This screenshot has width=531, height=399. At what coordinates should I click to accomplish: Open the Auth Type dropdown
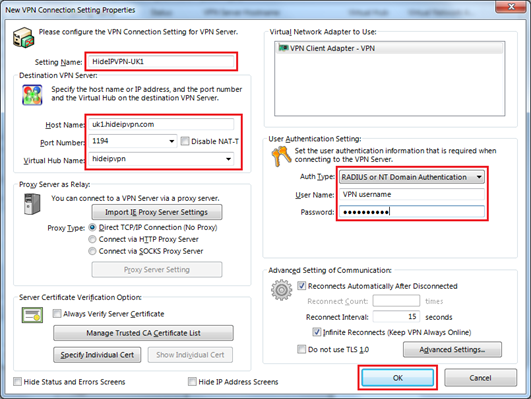click(x=479, y=177)
